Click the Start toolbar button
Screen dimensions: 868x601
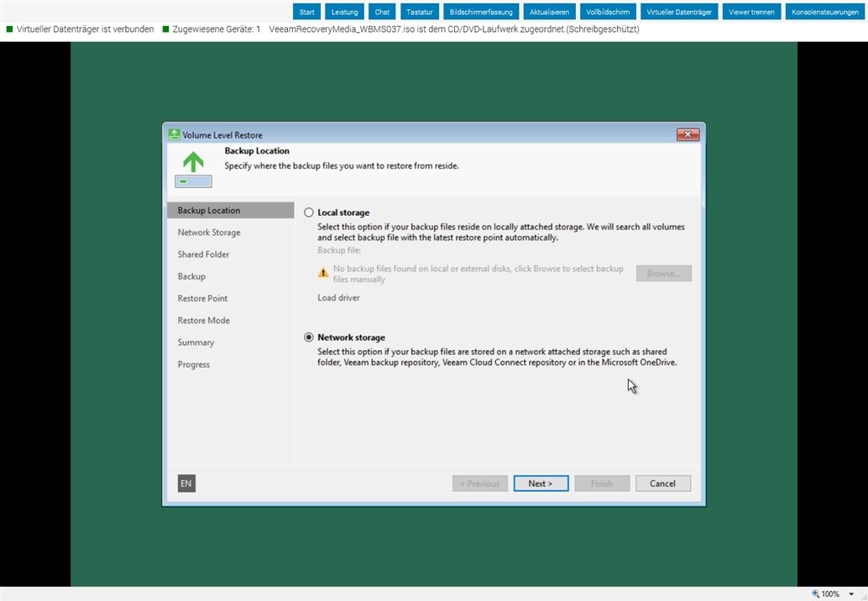[x=306, y=12]
